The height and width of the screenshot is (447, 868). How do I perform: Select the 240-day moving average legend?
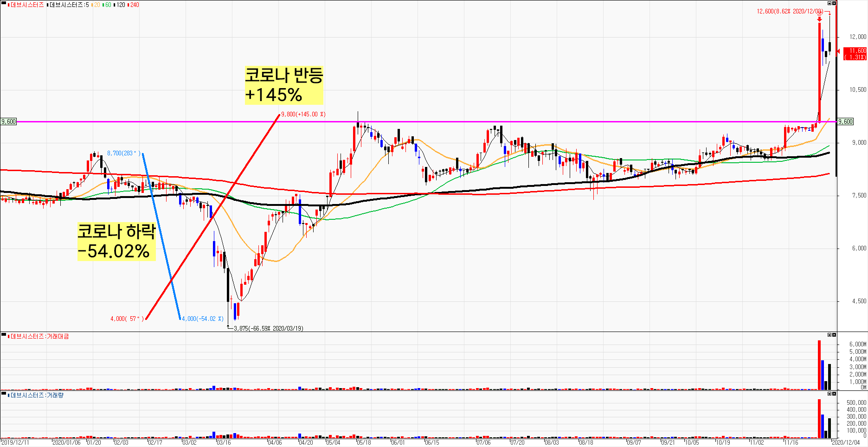pyautogui.click(x=134, y=5)
